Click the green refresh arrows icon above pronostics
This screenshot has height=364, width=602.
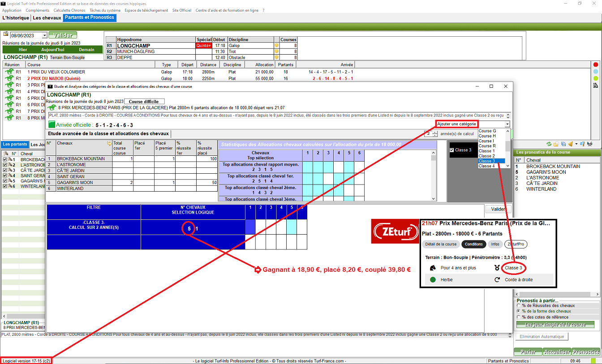point(548,144)
